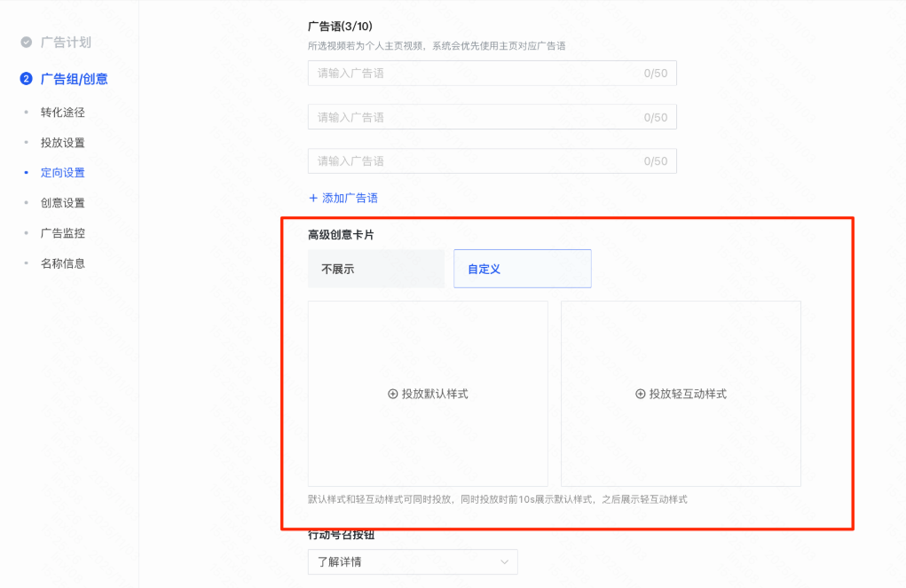Screen dimensions: 906x588
Task: Click the plus icon inside 投放轻互动样式 card
Action: [639, 393]
